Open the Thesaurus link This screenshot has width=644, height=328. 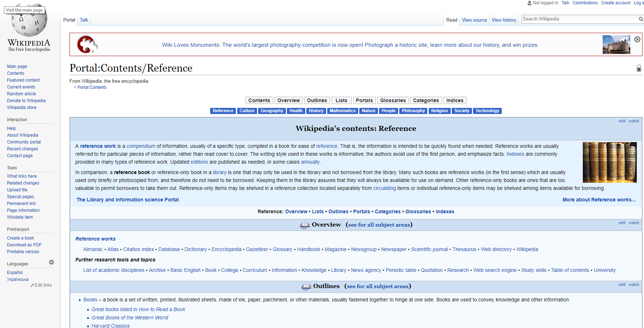464,249
